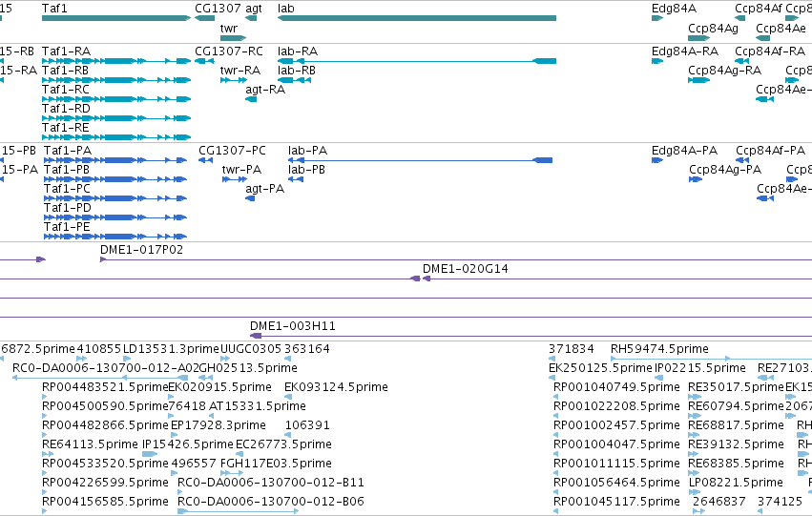Open EST FGH117E03.5prime
This screenshot has width=812, height=516.
[276, 464]
